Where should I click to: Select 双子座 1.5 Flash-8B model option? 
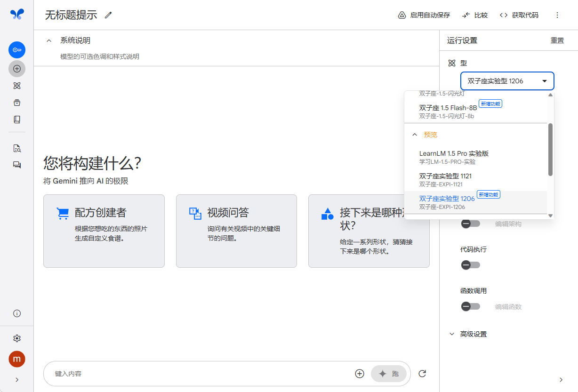pos(475,112)
